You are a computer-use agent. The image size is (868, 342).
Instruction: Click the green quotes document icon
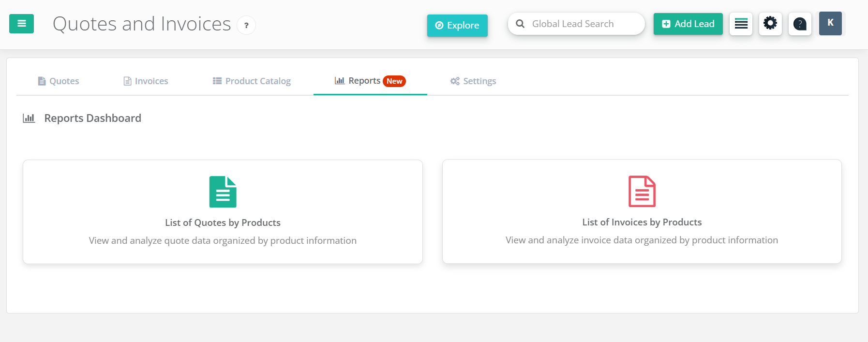[223, 192]
